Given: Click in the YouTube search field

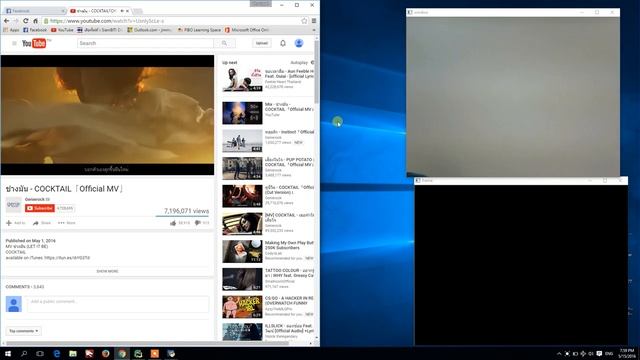Looking at the screenshot, I should [145, 43].
